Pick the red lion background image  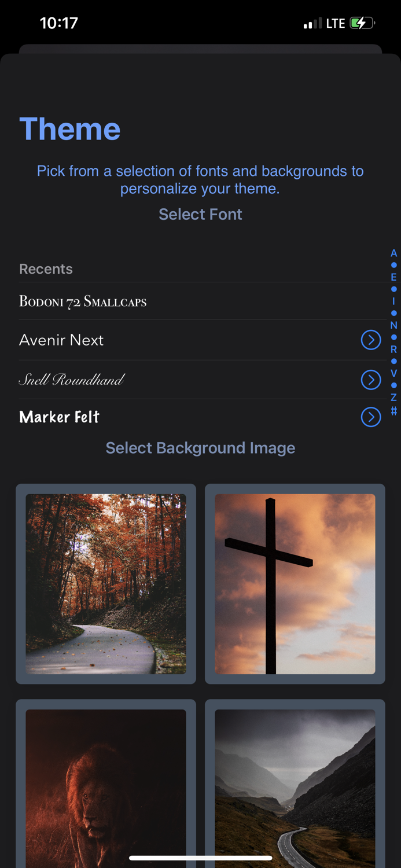106,784
